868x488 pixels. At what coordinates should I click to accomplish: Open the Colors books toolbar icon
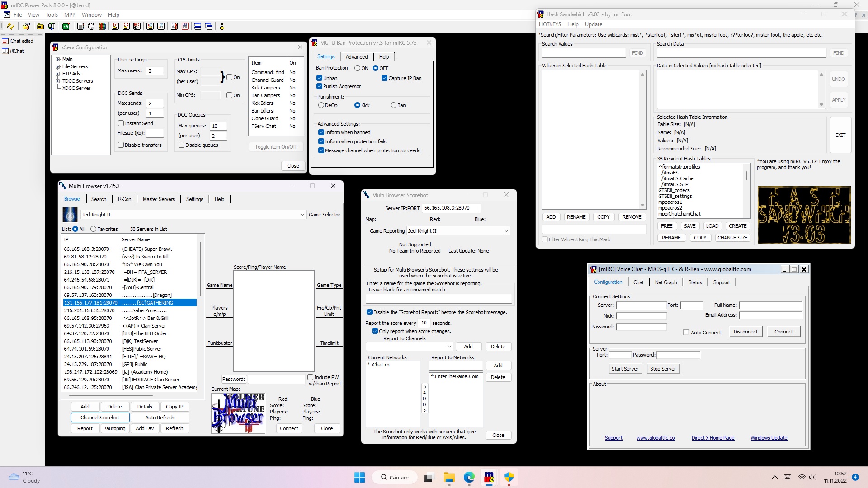click(x=103, y=26)
